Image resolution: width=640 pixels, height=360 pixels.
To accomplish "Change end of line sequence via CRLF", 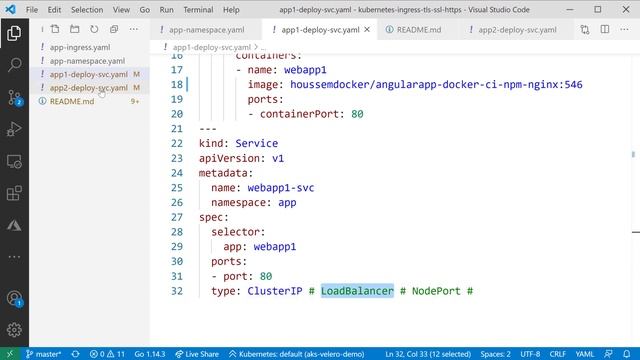I will click(558, 354).
